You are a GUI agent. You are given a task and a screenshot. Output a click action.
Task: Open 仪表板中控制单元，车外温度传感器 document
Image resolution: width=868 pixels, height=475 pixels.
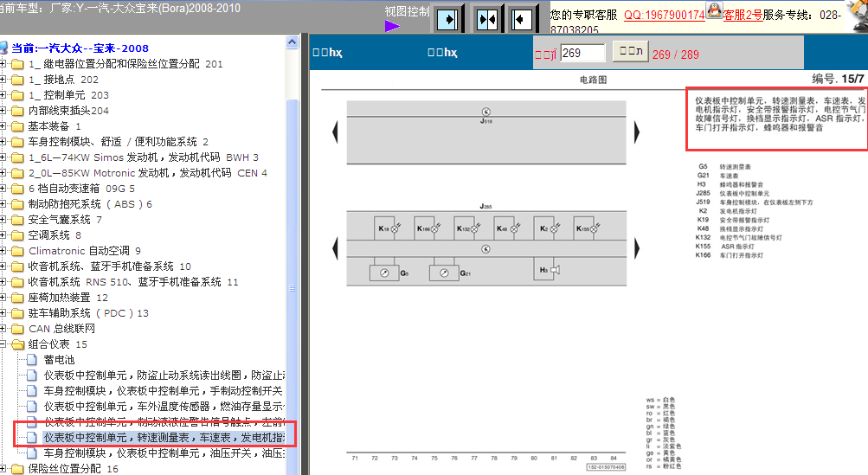pos(164,407)
